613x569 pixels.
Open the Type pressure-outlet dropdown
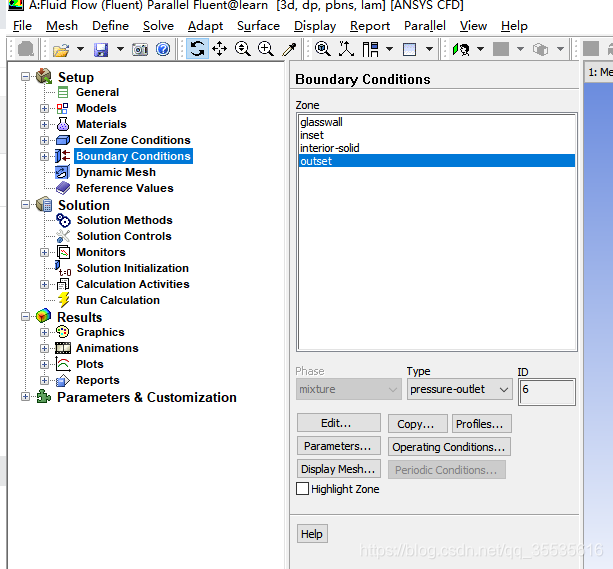pos(459,389)
